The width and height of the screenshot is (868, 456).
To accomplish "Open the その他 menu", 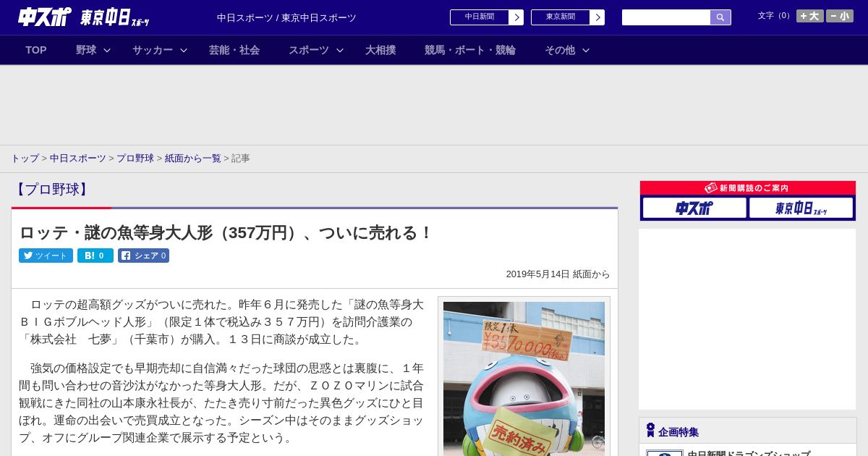I will 560,50.
